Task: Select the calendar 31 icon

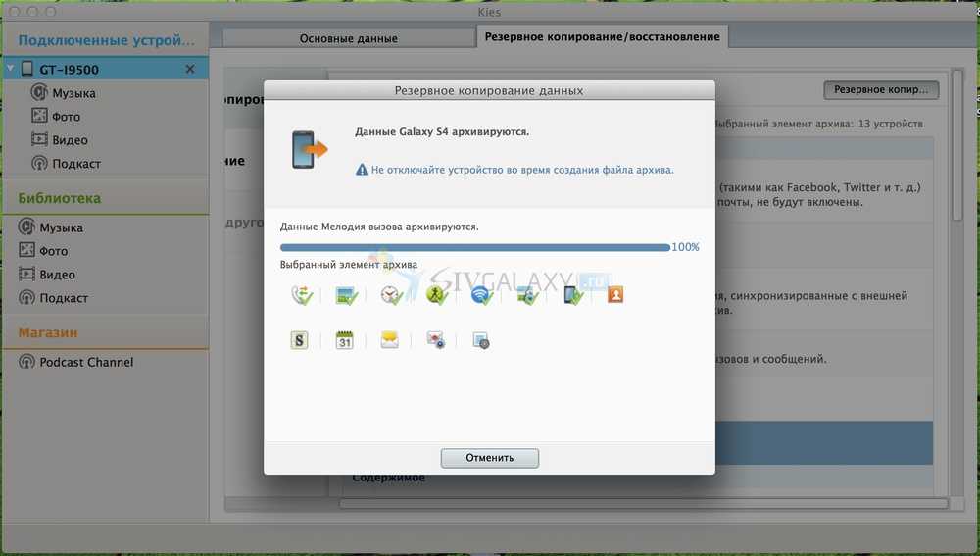Action: pyautogui.click(x=344, y=340)
